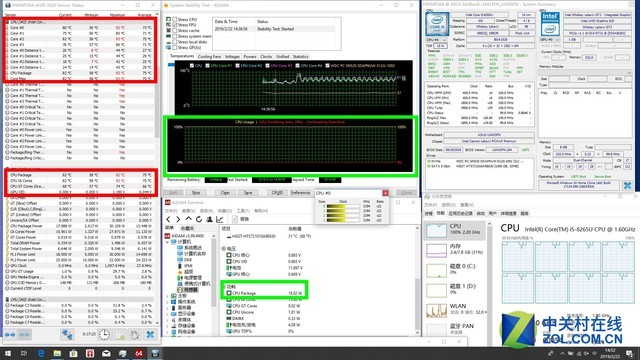Open the Mail app on the taskbar

[106, 353]
